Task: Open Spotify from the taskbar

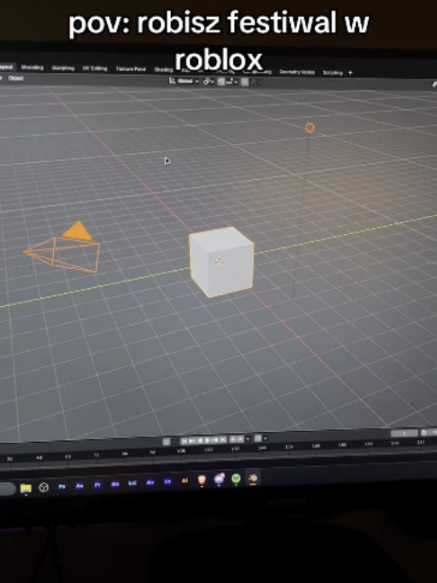Action: pyautogui.click(x=236, y=479)
